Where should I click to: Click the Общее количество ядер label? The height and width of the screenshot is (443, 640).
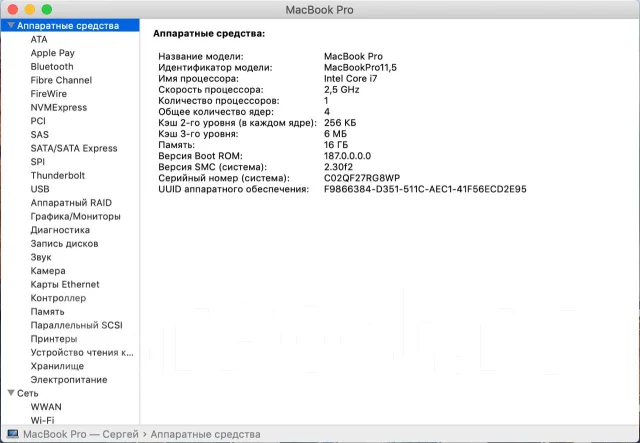(216, 111)
